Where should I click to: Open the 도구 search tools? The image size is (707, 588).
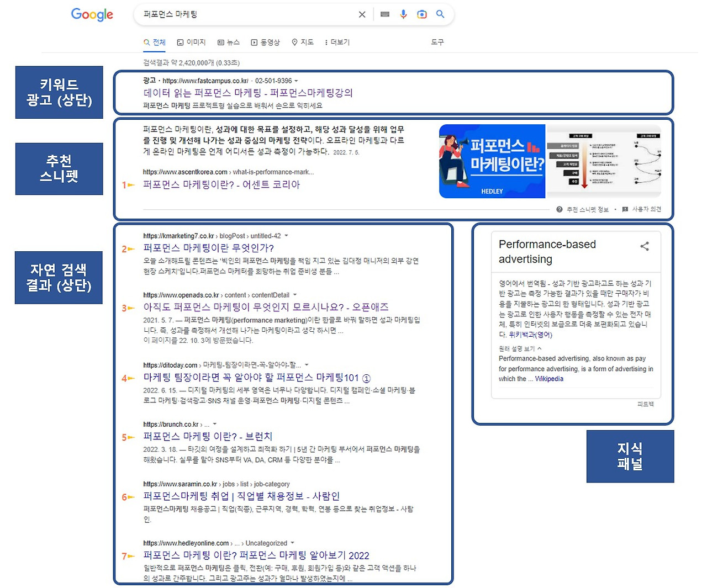437,42
